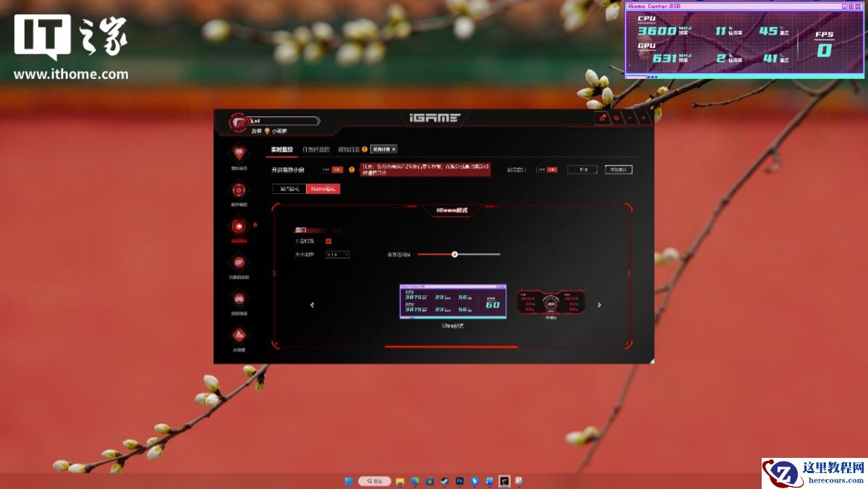Select the Ultra模式 purple style thumbnail

(x=453, y=301)
